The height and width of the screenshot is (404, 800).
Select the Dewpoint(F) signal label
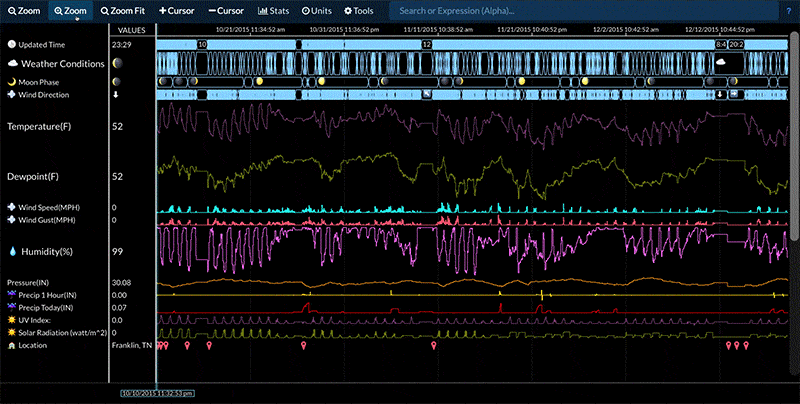[33, 176]
